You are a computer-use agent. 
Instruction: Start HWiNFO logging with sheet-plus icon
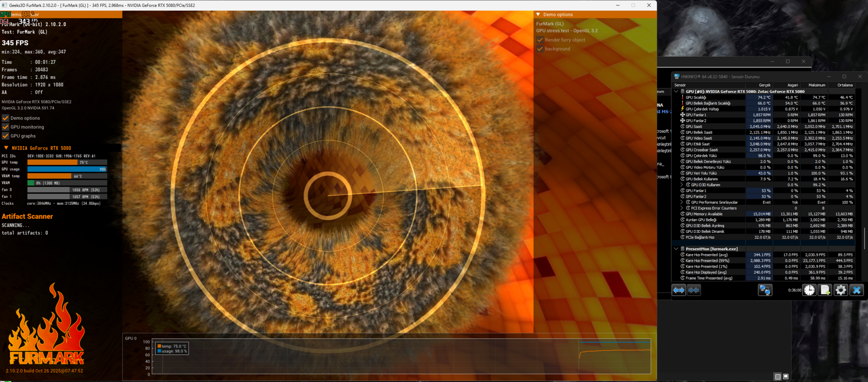pos(825,290)
